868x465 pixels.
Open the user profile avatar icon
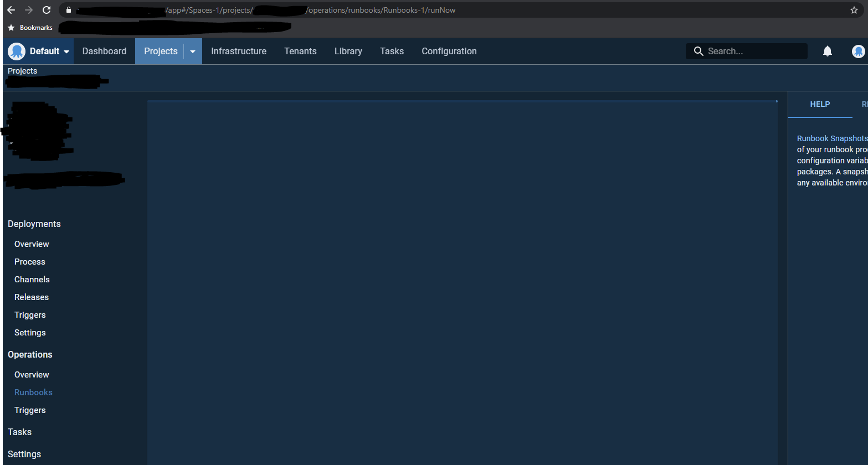coord(858,51)
